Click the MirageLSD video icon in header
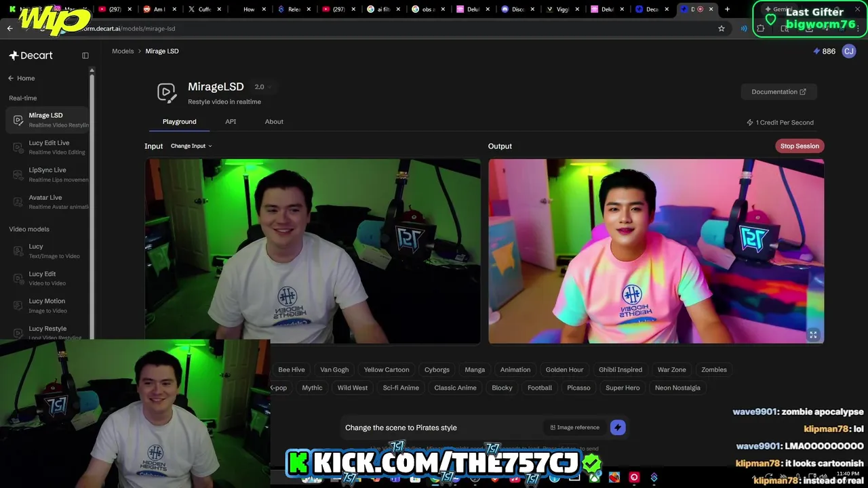This screenshot has width=868, height=488. [167, 93]
